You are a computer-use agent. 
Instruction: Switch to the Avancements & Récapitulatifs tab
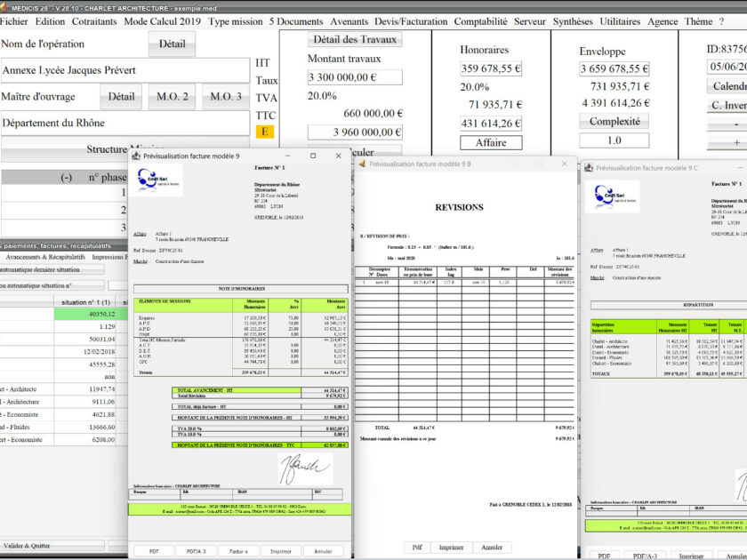(45, 257)
